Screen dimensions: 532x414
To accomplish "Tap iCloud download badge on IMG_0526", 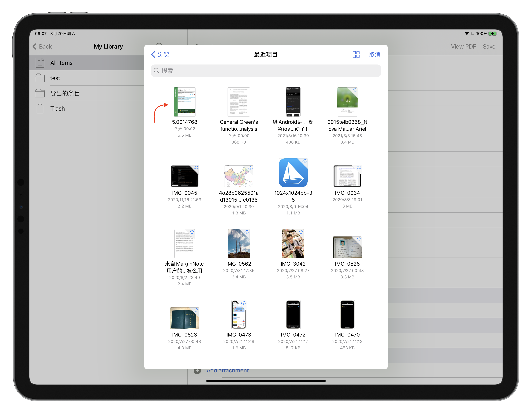I will 359,239.
